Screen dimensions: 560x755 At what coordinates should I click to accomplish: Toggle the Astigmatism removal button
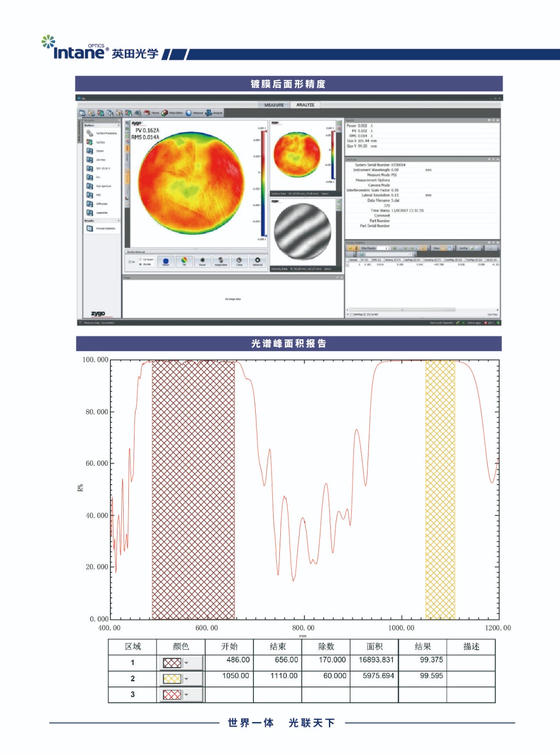(221, 261)
